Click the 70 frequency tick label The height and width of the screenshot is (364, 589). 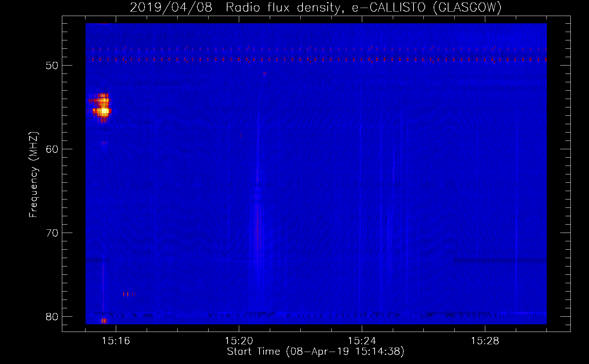52,233
